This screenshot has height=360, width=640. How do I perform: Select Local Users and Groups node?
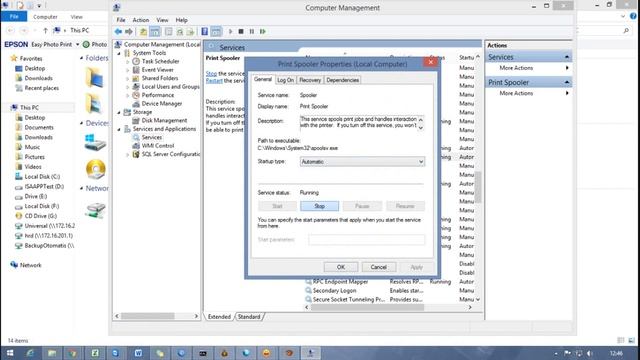click(x=170, y=87)
